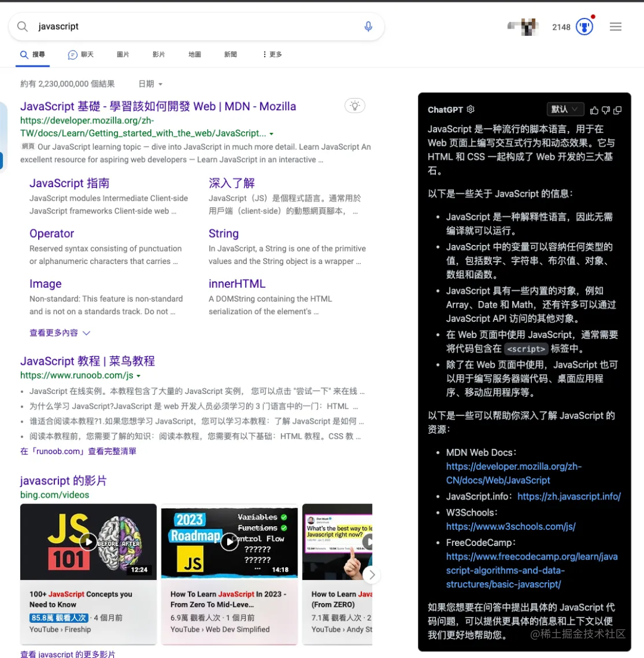
Task: Open the 更多 search options menu
Action: point(271,54)
